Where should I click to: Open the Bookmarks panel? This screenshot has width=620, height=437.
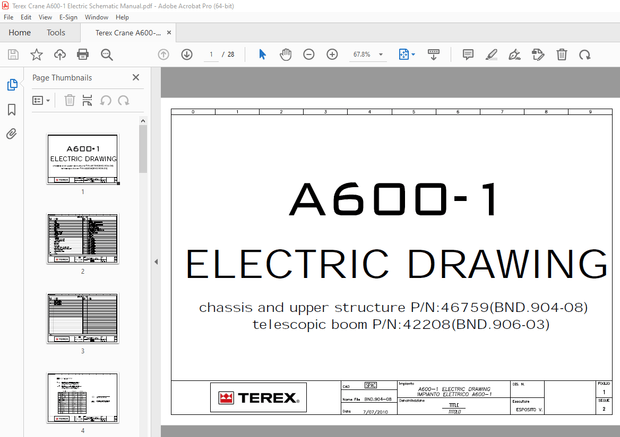tap(12, 110)
